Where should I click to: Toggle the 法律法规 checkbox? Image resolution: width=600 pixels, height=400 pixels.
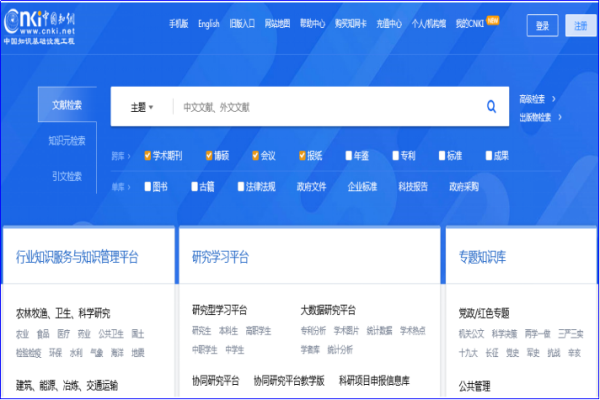(x=241, y=186)
